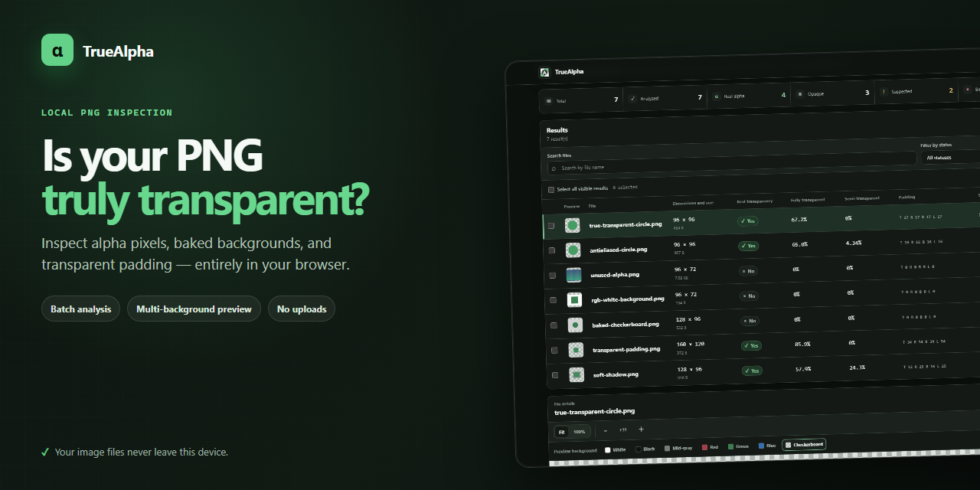This screenshot has width=980, height=490.
Task: Click the Yes badge for transparent-padding.png
Action: coord(752,345)
